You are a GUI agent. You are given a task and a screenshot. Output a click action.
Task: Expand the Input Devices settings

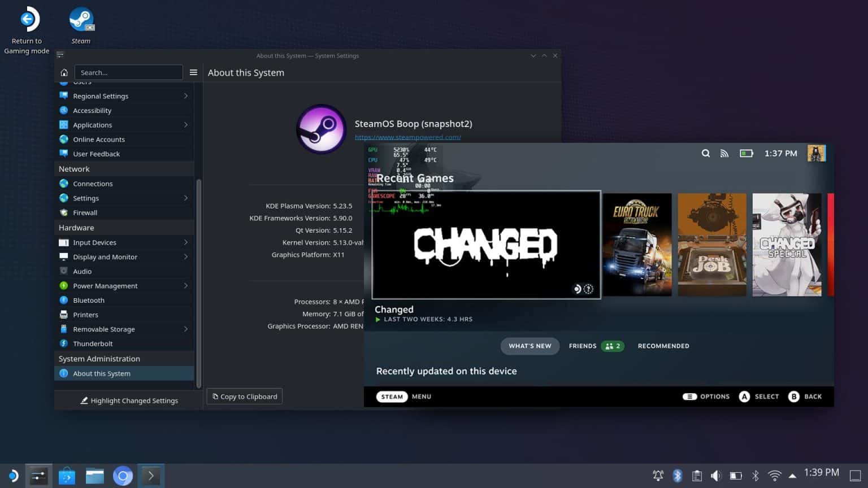click(x=94, y=242)
